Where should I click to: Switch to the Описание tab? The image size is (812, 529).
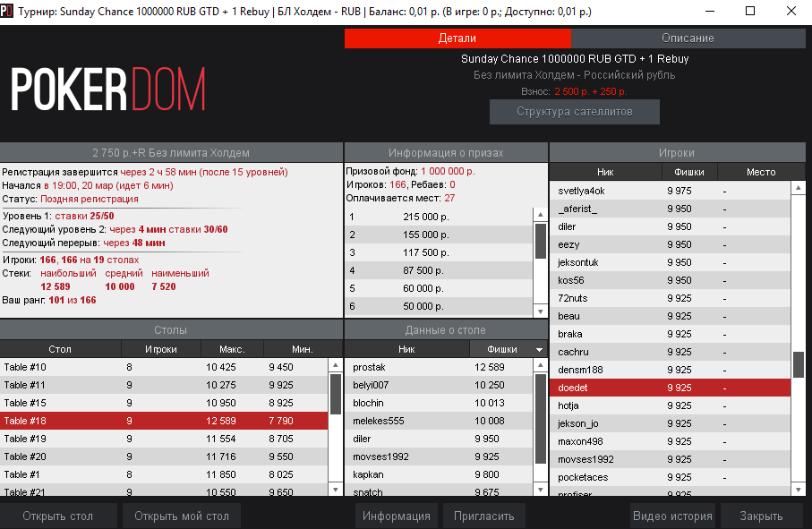(x=688, y=38)
